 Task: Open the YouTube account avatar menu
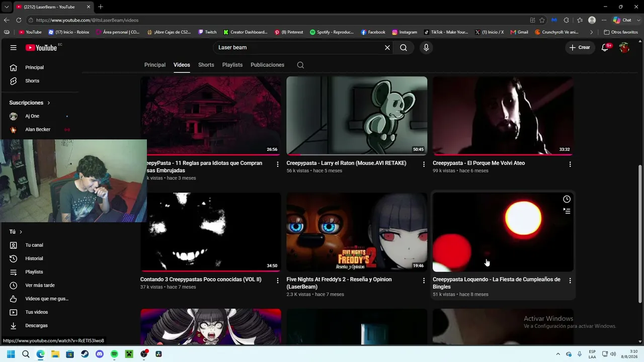[x=624, y=47]
